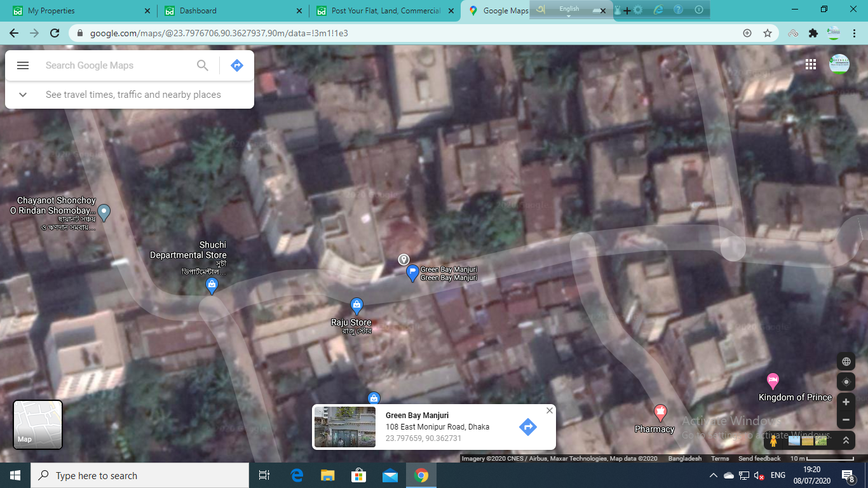The height and width of the screenshot is (488, 868).
Task: Click the Bangladesh footer link
Action: [685, 459]
